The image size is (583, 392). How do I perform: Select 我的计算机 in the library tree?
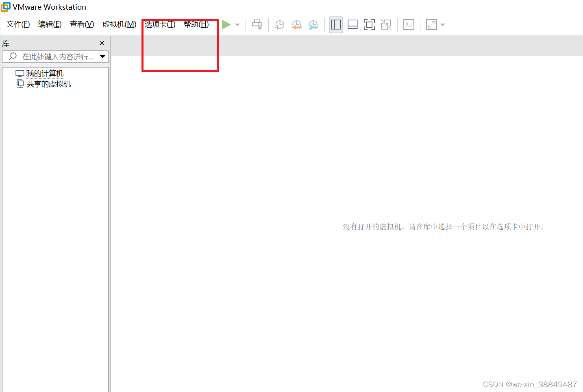tap(45, 74)
